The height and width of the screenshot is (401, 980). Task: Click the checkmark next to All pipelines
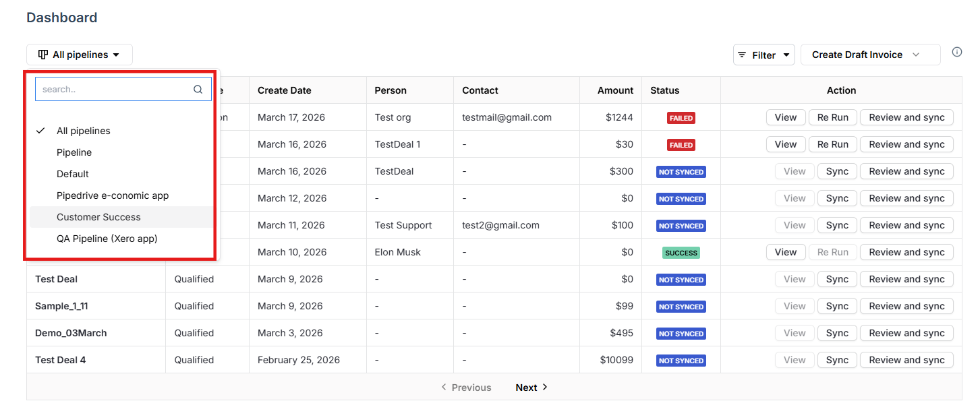coord(40,130)
